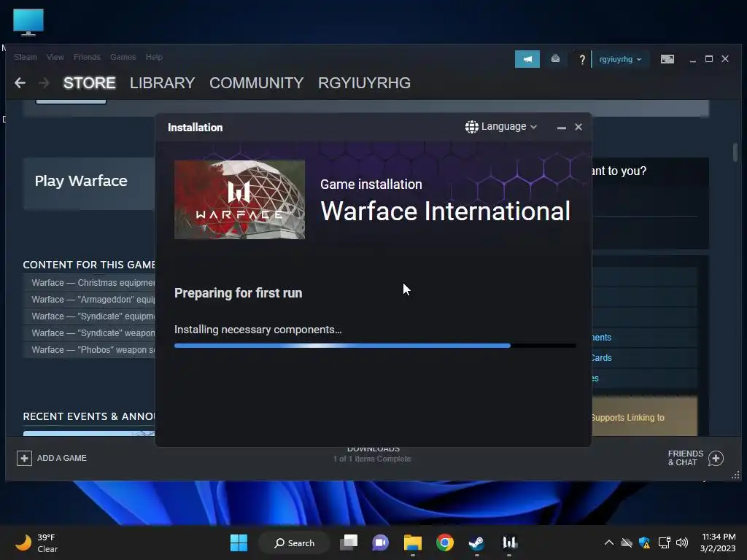Launch Google Chrome from the taskbar
The image size is (747, 560).
pyautogui.click(x=444, y=542)
